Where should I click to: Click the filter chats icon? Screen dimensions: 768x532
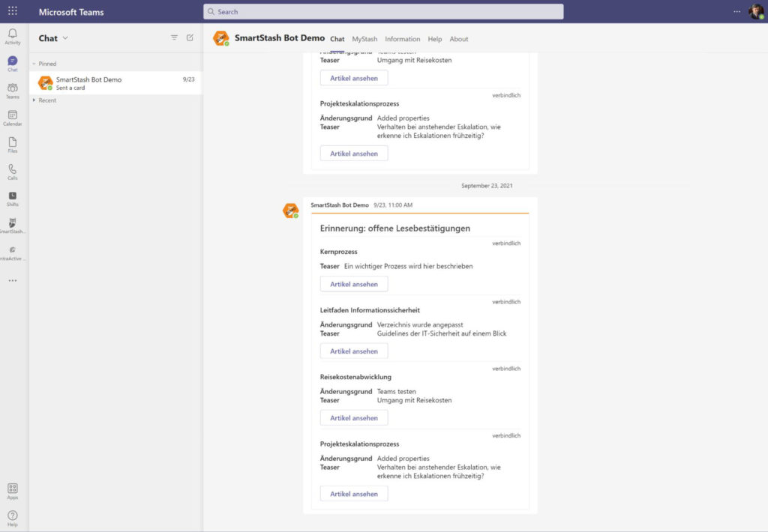174,37
